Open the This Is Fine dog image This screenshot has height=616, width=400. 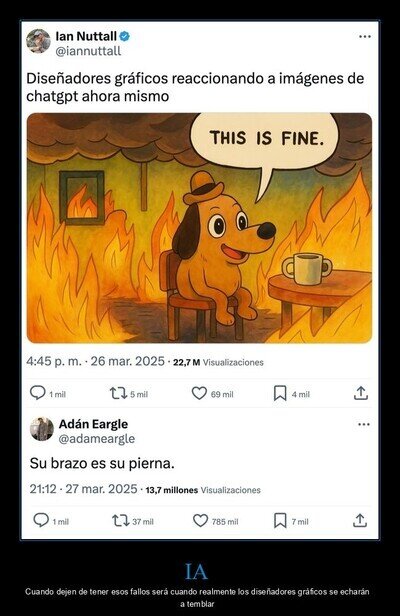pyautogui.click(x=199, y=228)
